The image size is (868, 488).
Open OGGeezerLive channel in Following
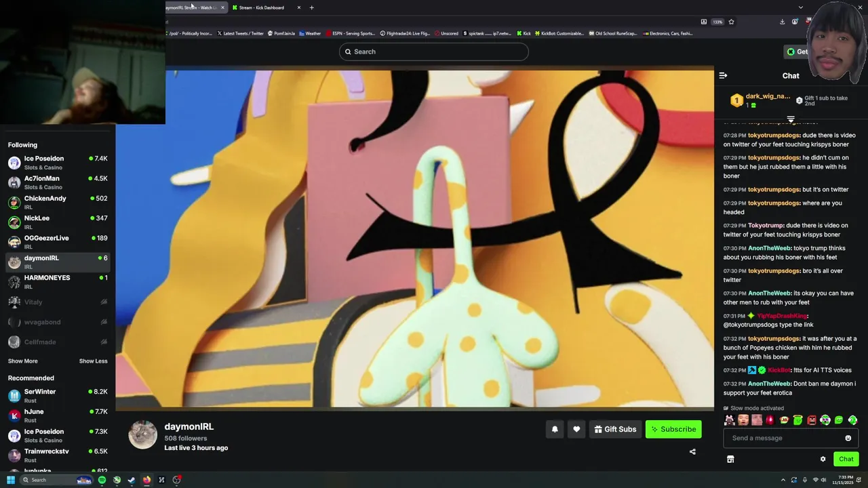[58, 242]
